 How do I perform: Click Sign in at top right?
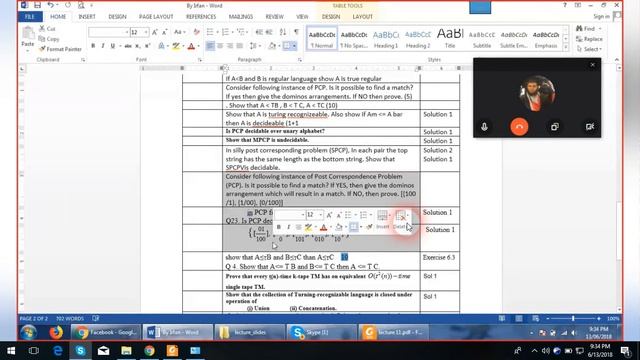pyautogui.click(x=601, y=17)
